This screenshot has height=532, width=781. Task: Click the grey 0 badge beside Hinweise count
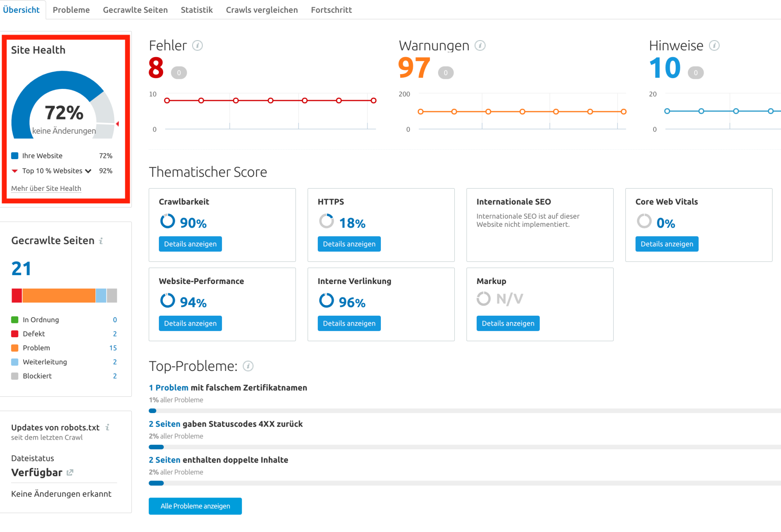click(x=696, y=73)
